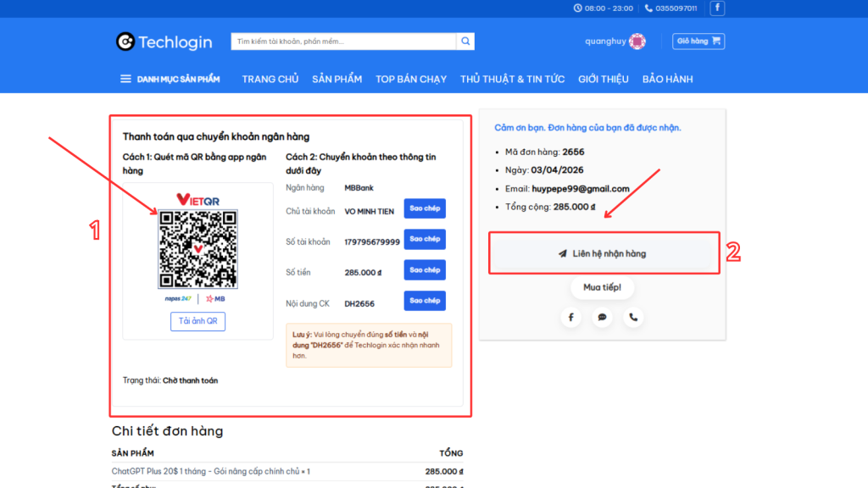The height and width of the screenshot is (488, 868).
Task: Focus the product search input field
Action: (x=344, y=42)
